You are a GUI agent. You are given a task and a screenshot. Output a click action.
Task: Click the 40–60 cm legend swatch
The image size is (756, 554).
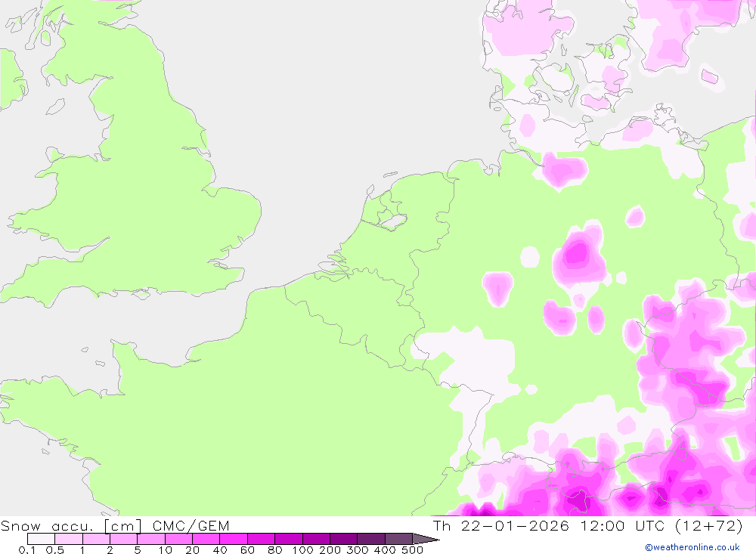(234, 539)
